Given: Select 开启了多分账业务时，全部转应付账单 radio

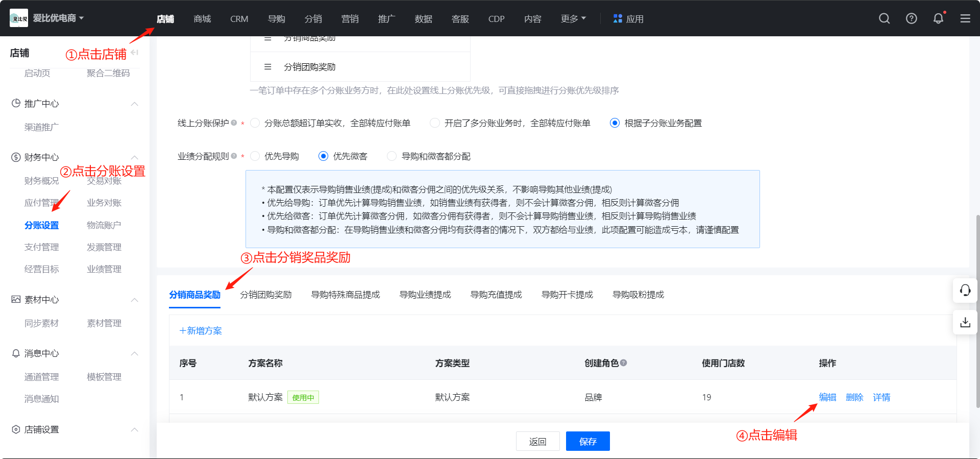Looking at the screenshot, I should click(435, 123).
